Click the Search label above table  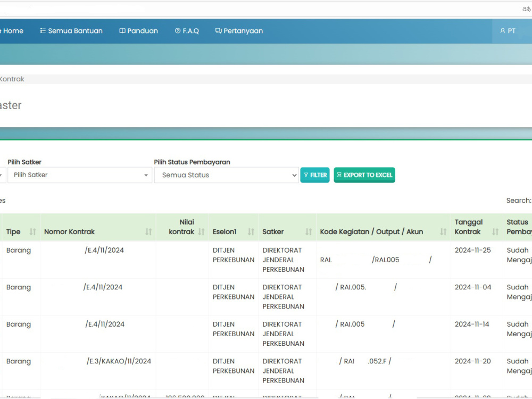pyautogui.click(x=519, y=201)
